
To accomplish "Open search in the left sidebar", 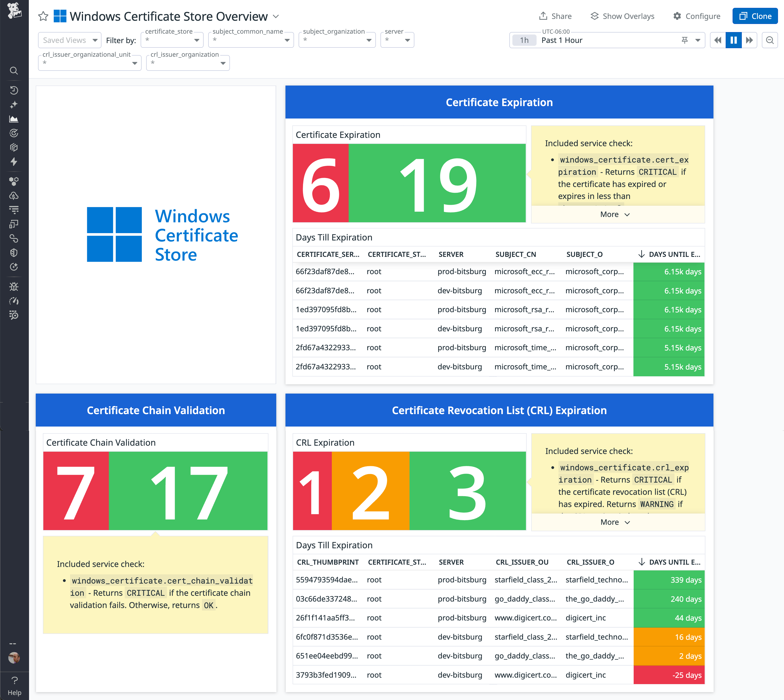I will tap(14, 71).
